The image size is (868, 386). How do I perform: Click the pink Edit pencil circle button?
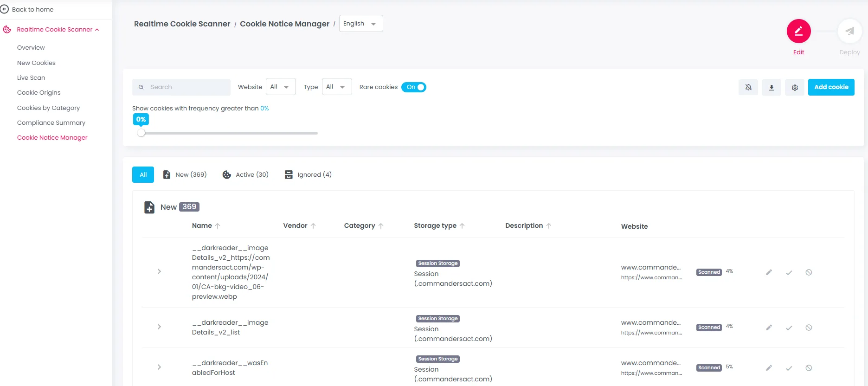[x=798, y=31]
